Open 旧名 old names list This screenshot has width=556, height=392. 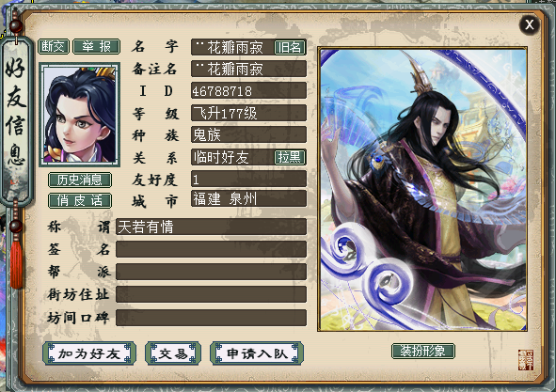coord(290,47)
